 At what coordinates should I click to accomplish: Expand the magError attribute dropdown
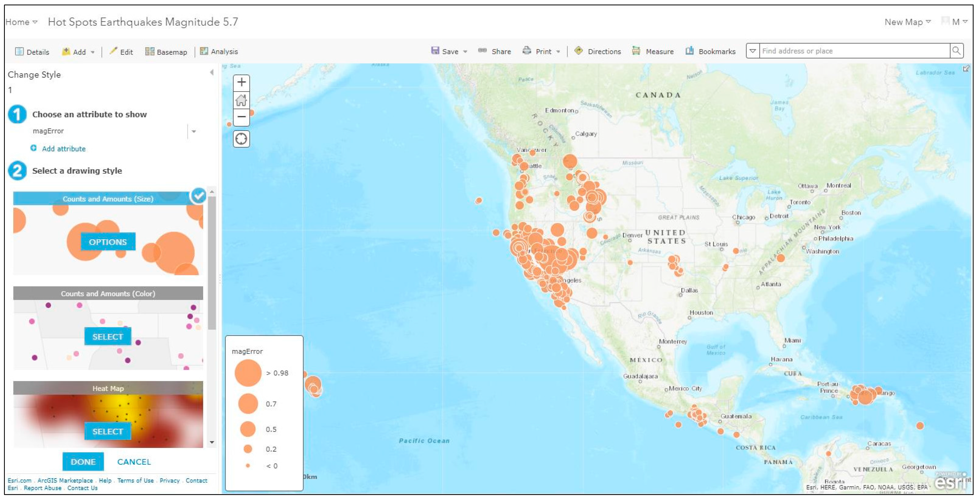click(x=194, y=131)
